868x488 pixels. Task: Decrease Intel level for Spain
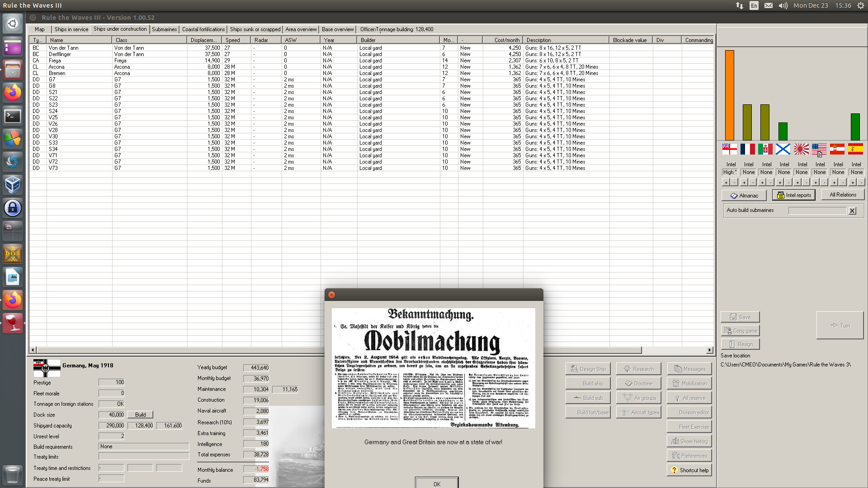coord(861,183)
